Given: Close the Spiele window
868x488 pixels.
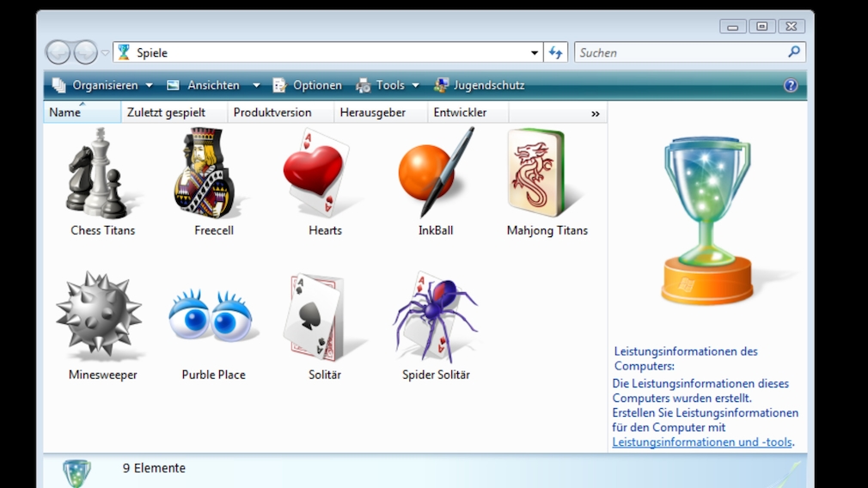Looking at the screenshot, I should click(x=791, y=26).
